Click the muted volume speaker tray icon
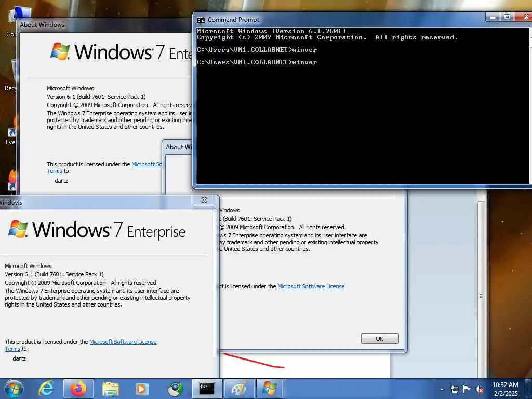532x399 pixels. pos(480,389)
